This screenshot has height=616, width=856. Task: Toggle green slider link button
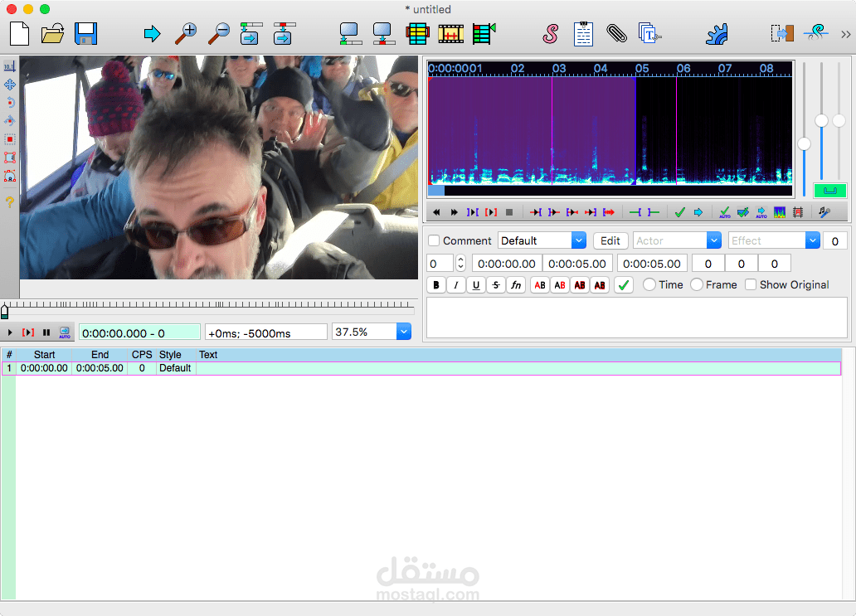(x=829, y=191)
